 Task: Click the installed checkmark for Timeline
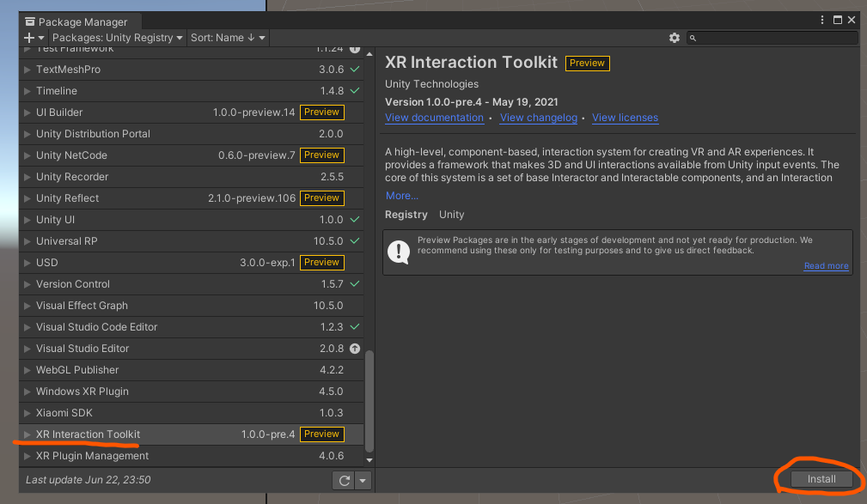coord(355,91)
